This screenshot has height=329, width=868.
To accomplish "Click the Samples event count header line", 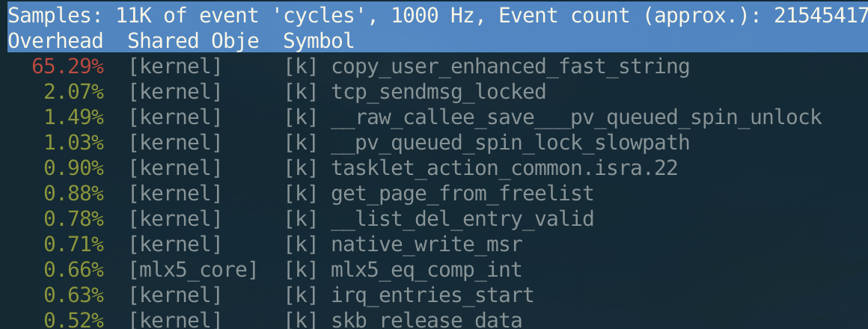I will pyautogui.click(x=434, y=15).
